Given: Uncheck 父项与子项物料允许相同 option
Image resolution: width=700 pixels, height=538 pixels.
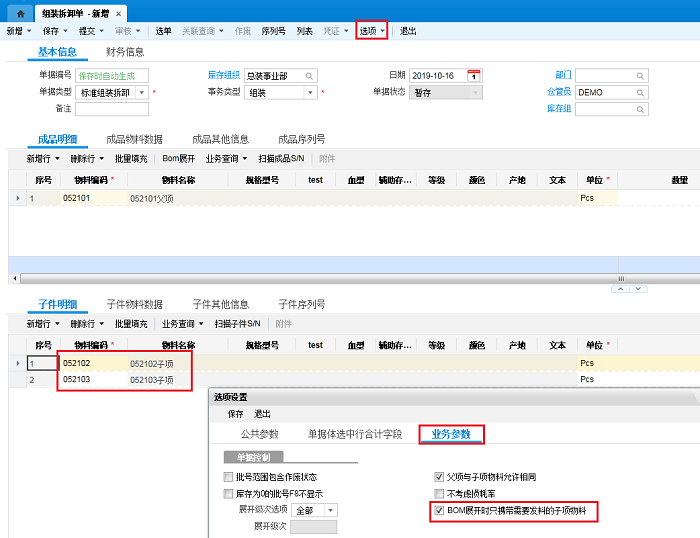Looking at the screenshot, I should tap(439, 477).
